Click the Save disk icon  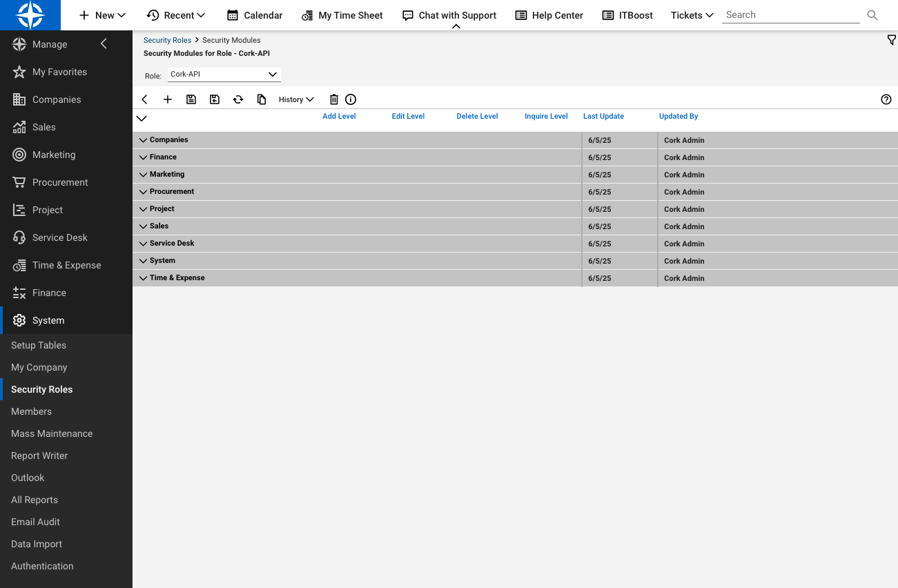(191, 99)
